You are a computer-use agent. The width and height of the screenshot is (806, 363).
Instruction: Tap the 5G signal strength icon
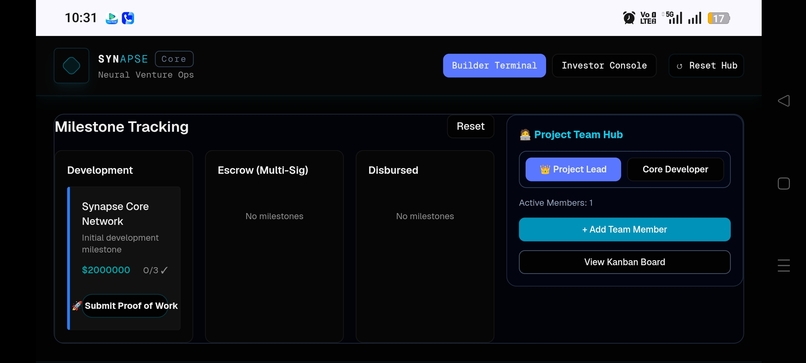[x=674, y=18]
